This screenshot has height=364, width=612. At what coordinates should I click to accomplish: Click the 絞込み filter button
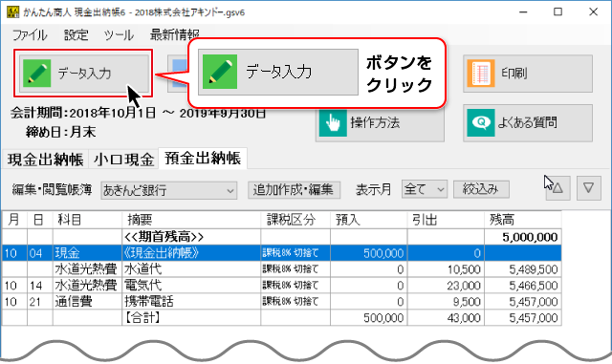pos(481,189)
